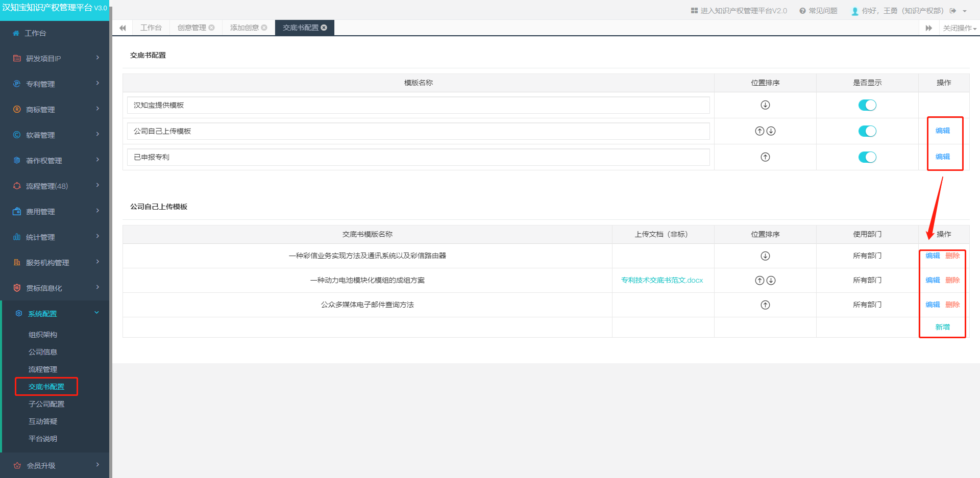Viewport: 980px width, 478px height.
Task: Collapse the 系统配置 menu chevron
Action: pyautogui.click(x=97, y=313)
